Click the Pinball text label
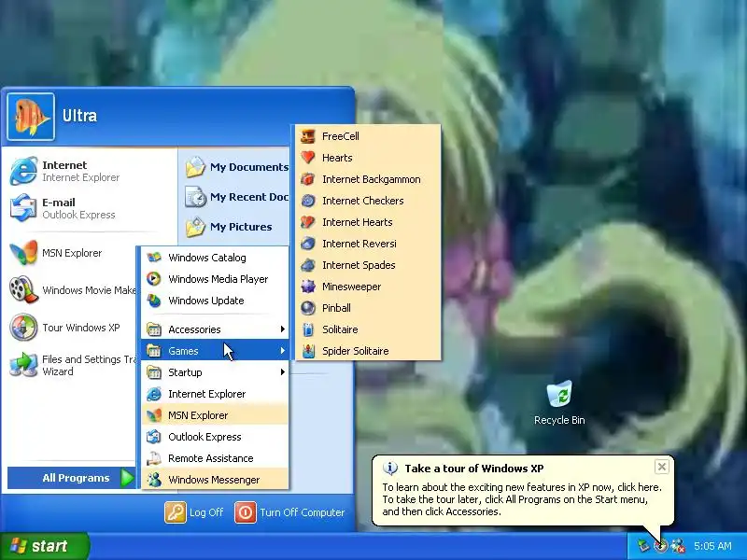This screenshot has width=747, height=560. coord(336,308)
